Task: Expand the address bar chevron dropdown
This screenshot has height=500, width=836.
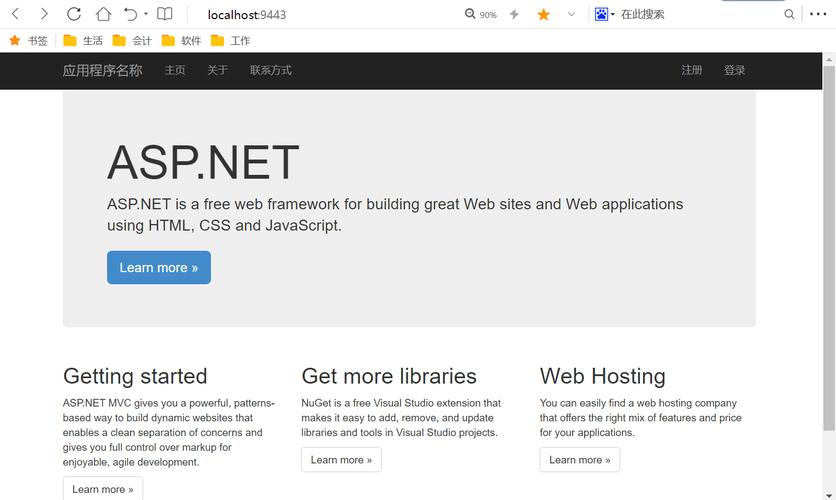Action: 571,14
